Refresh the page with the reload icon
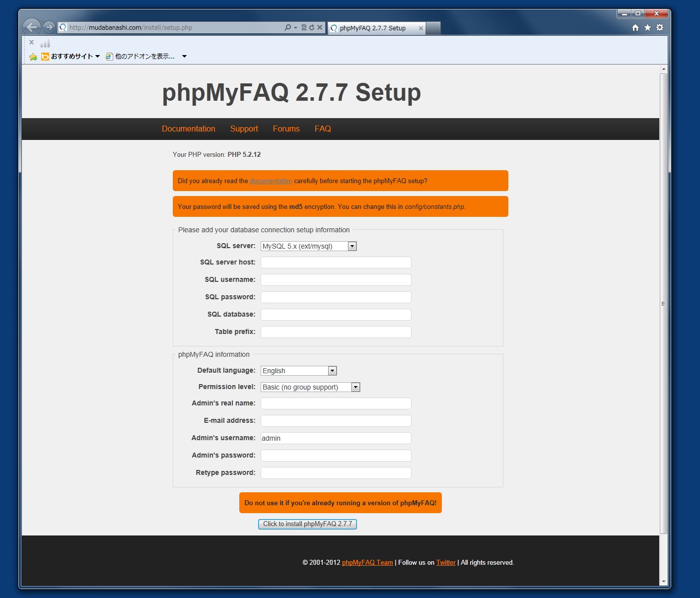 pyautogui.click(x=312, y=27)
